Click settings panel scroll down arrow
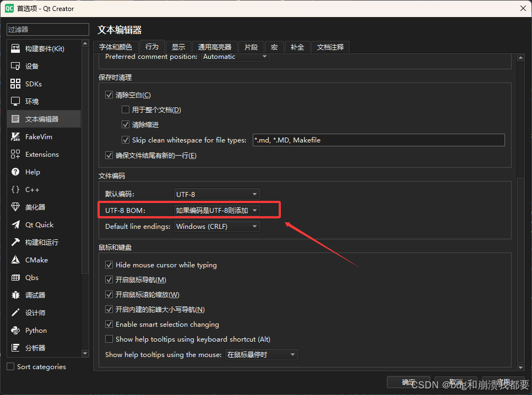This screenshot has height=395, width=532. pos(521,367)
